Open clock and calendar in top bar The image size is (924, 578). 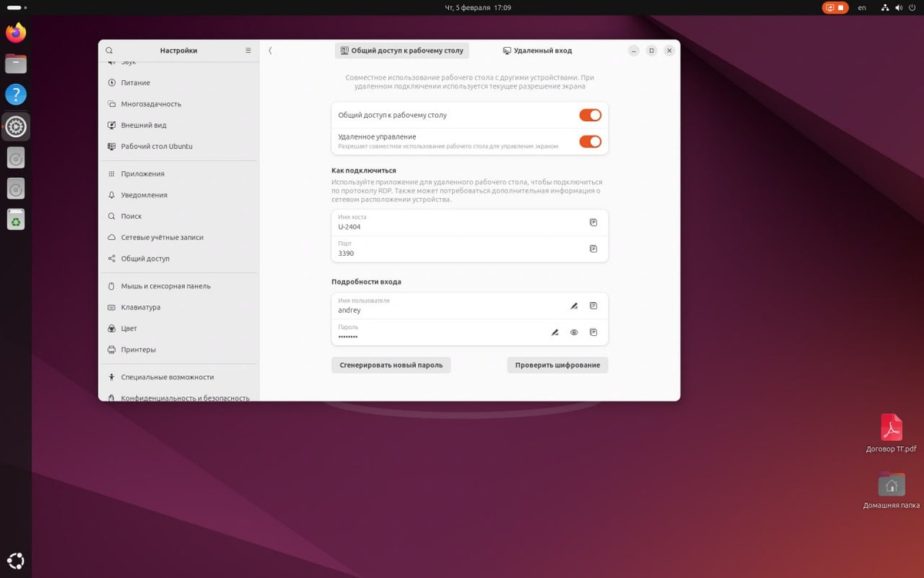point(478,8)
